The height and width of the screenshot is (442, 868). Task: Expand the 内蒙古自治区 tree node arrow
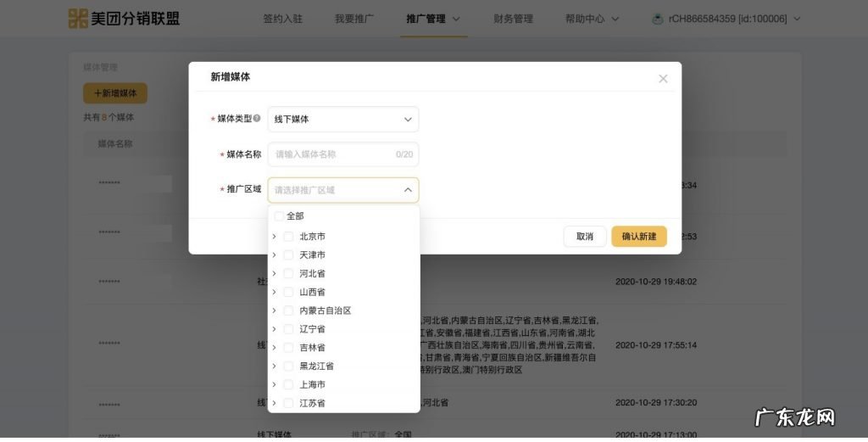(x=274, y=311)
